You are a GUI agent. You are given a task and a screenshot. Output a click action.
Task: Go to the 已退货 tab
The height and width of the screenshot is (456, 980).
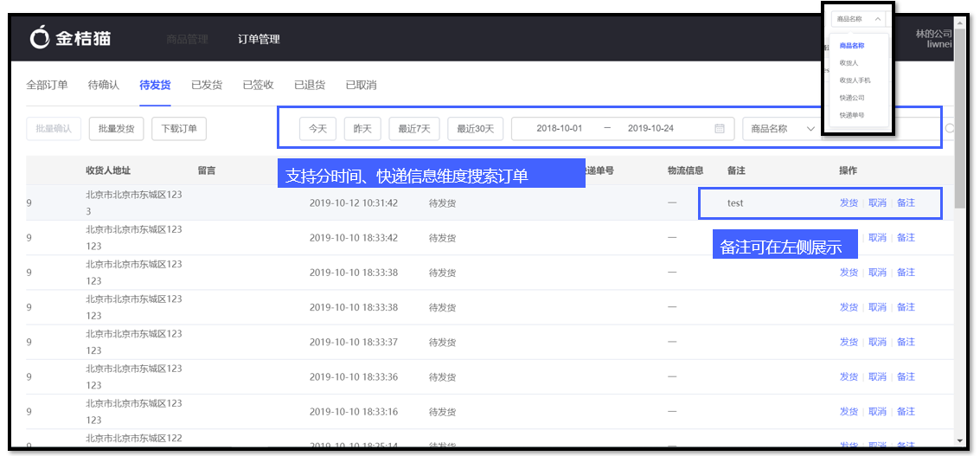pos(310,85)
